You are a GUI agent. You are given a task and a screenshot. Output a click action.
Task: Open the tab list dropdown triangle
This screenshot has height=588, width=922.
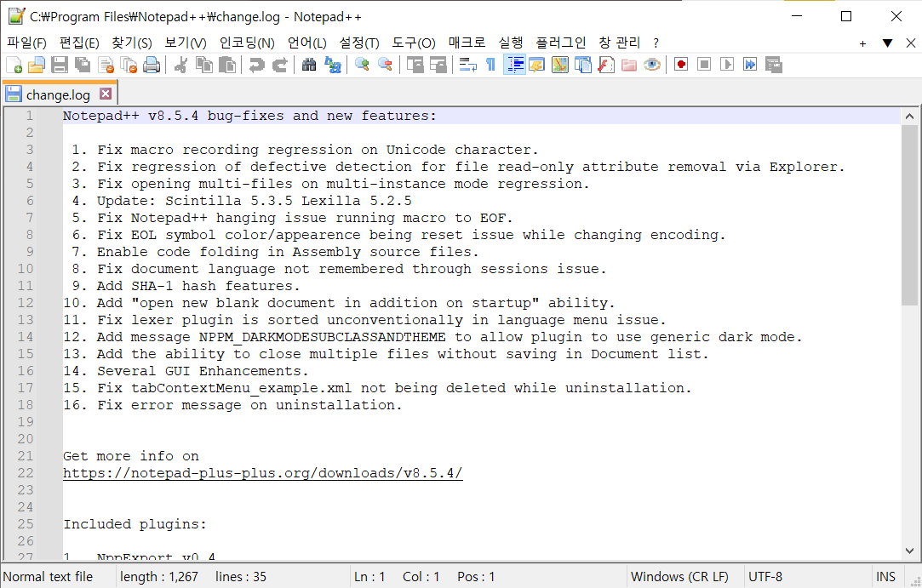[887, 43]
